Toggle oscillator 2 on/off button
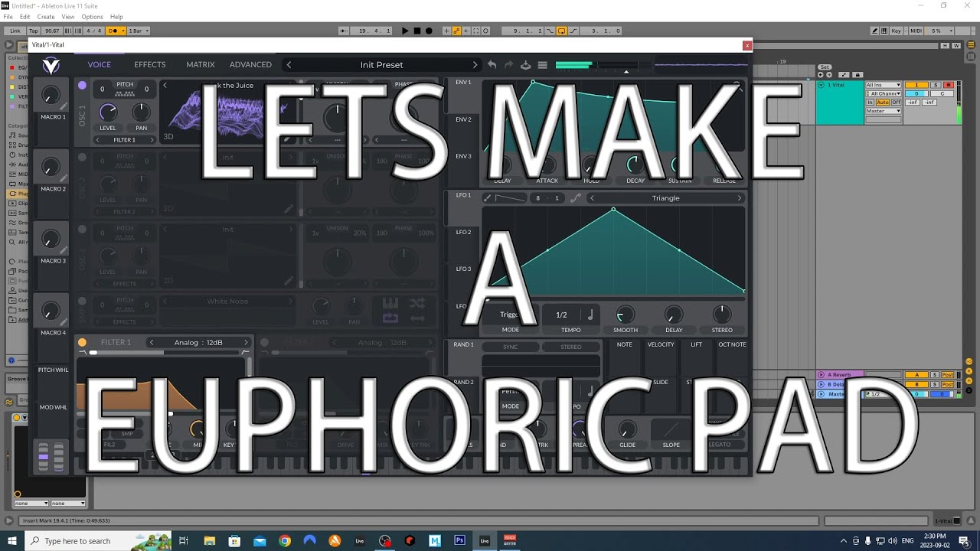 pyautogui.click(x=82, y=158)
